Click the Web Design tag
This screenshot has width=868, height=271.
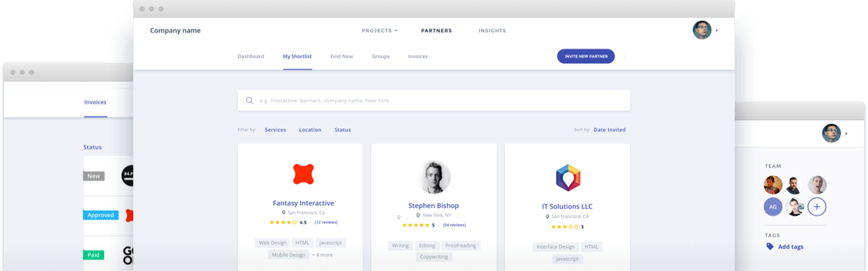tap(273, 243)
